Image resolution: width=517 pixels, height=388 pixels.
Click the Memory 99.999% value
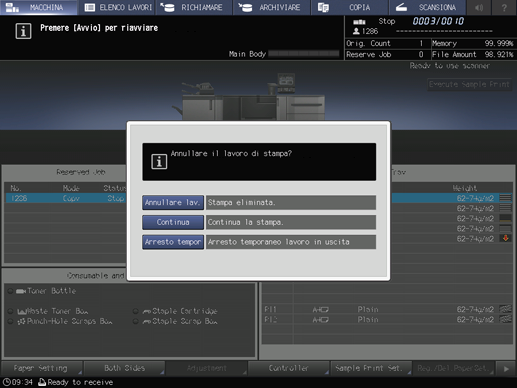pyautogui.click(x=499, y=43)
